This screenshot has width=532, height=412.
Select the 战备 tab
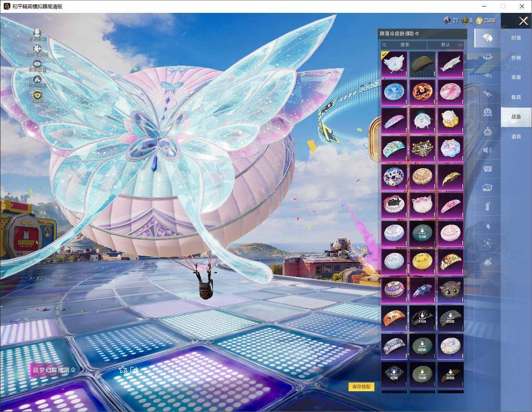pos(516,117)
